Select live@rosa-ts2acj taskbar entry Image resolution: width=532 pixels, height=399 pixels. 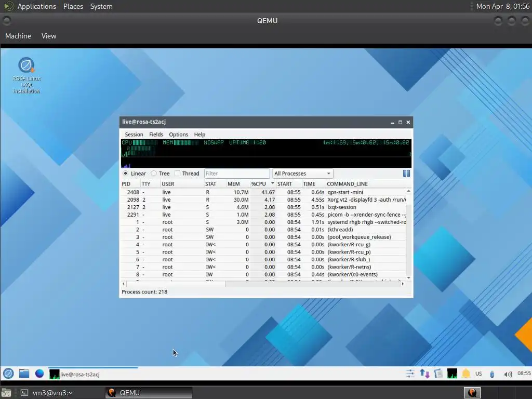click(93, 374)
